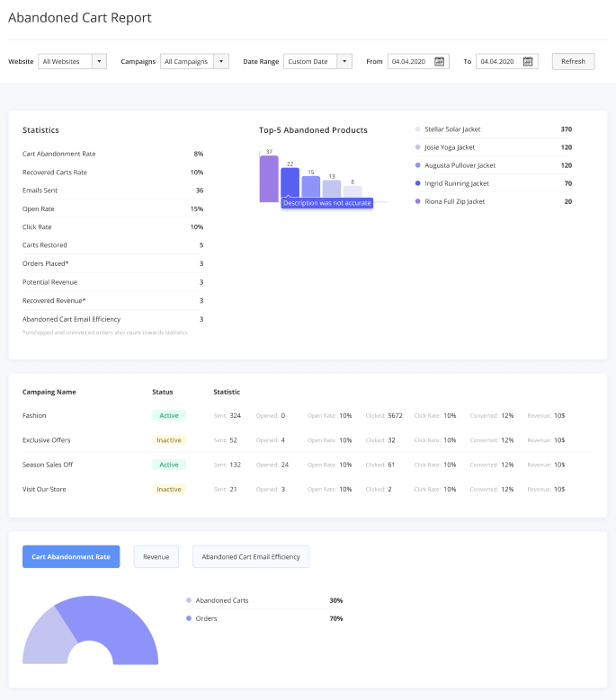Click Riona Full Zip Jacket legend dot

point(417,201)
